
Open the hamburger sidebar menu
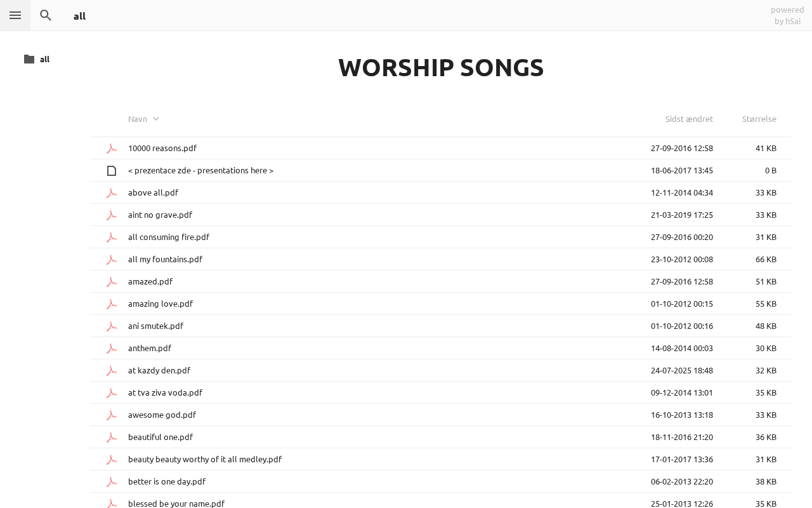pyautogui.click(x=15, y=15)
